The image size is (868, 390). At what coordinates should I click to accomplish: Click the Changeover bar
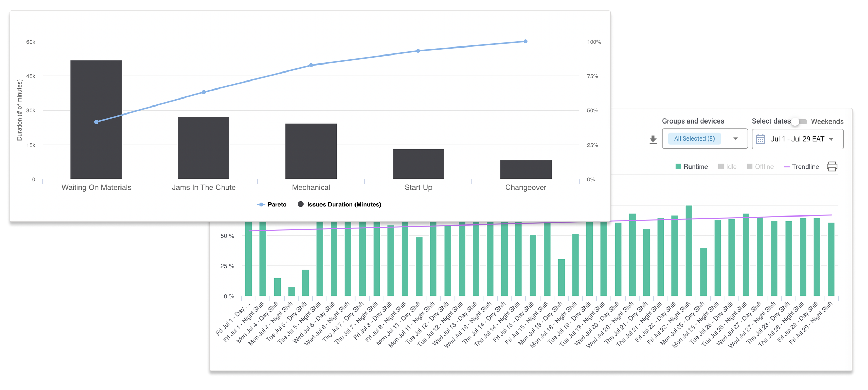pyautogui.click(x=525, y=169)
